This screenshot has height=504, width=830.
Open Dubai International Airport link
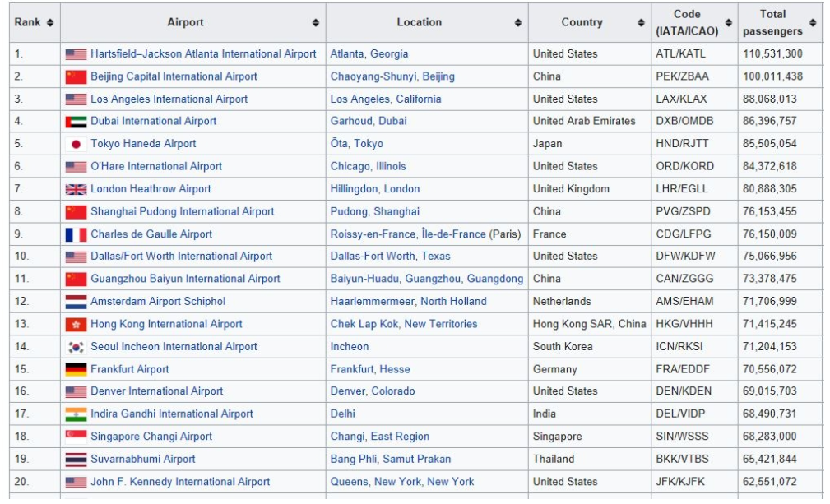pyautogui.click(x=154, y=121)
